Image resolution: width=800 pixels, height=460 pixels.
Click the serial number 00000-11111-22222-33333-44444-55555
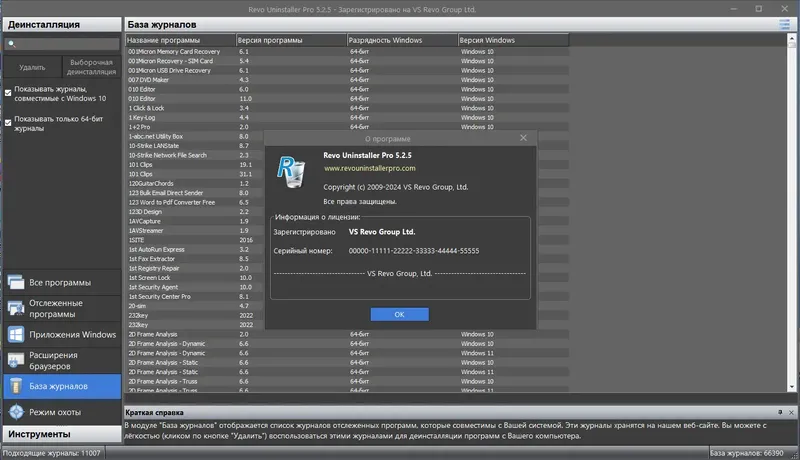tap(414, 251)
